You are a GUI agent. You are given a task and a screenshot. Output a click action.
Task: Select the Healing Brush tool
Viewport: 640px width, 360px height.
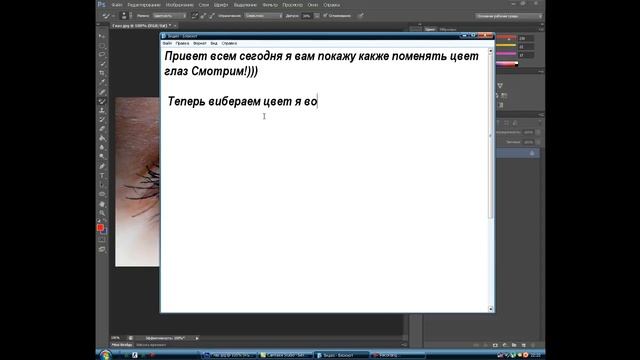(102, 92)
